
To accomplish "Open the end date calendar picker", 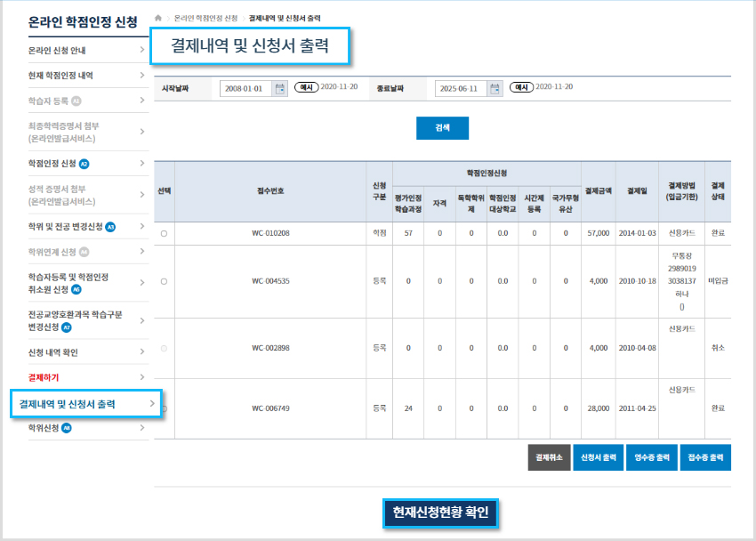I will [x=495, y=89].
